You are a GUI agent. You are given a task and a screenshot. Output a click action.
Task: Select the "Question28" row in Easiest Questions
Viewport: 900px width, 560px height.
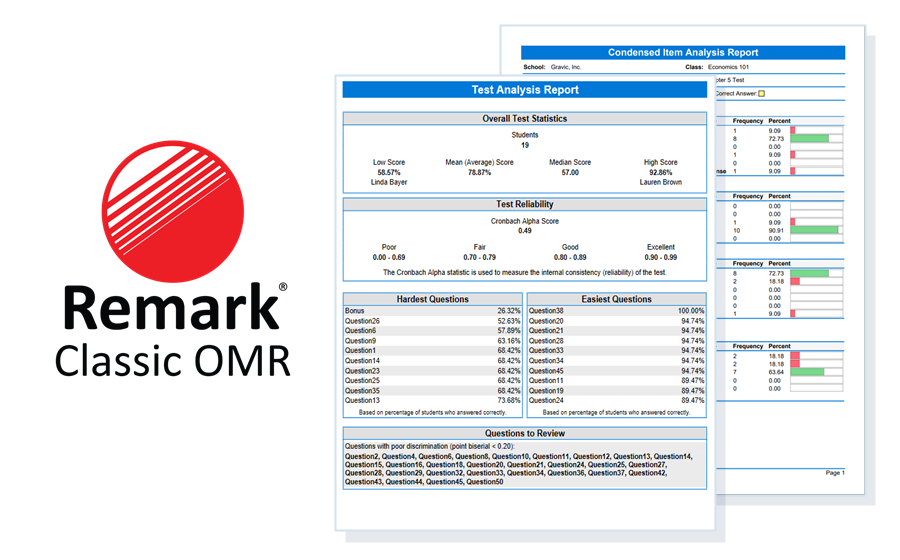click(616, 341)
